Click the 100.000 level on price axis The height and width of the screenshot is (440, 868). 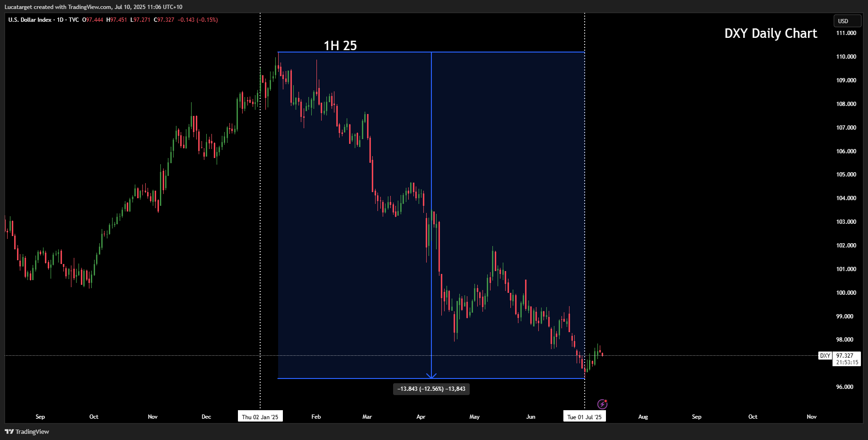click(x=846, y=293)
